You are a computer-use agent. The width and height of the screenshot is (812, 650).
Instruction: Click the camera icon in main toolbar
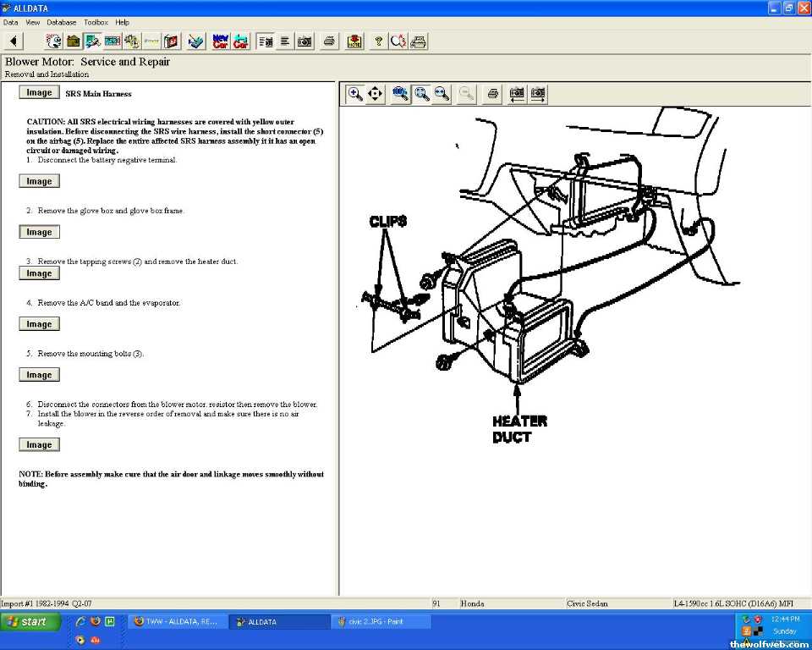304,41
